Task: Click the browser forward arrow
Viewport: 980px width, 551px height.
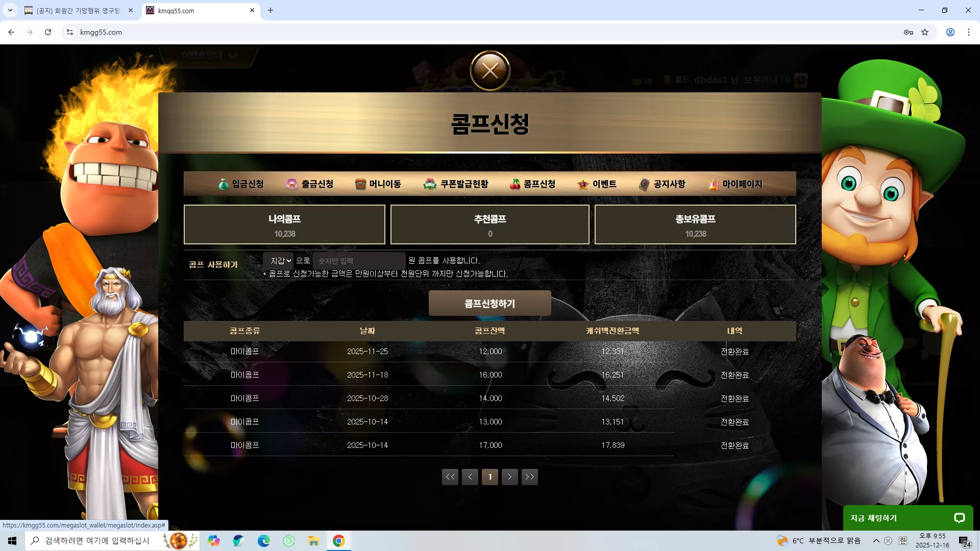Action: click(30, 32)
